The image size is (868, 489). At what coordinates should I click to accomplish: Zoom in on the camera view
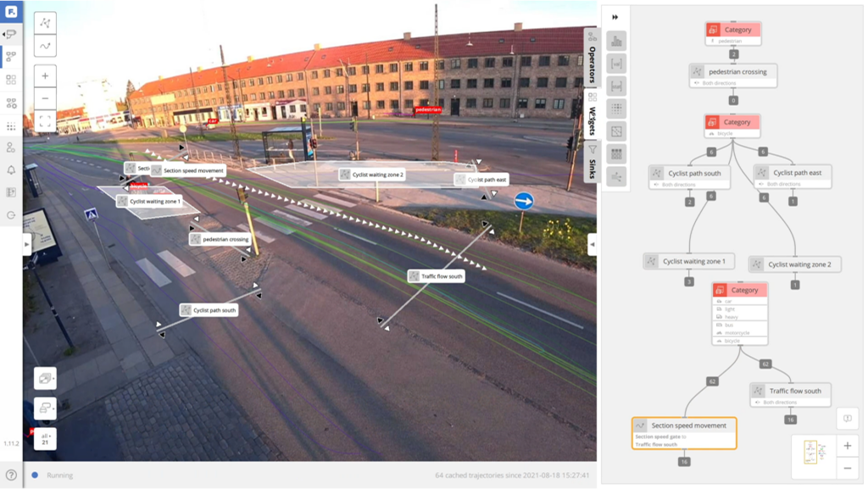(x=45, y=75)
